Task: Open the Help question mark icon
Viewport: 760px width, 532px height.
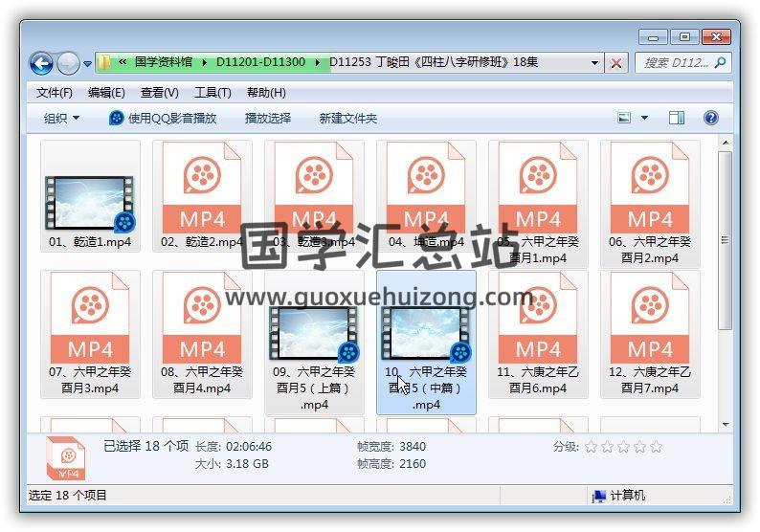Action: (x=710, y=118)
